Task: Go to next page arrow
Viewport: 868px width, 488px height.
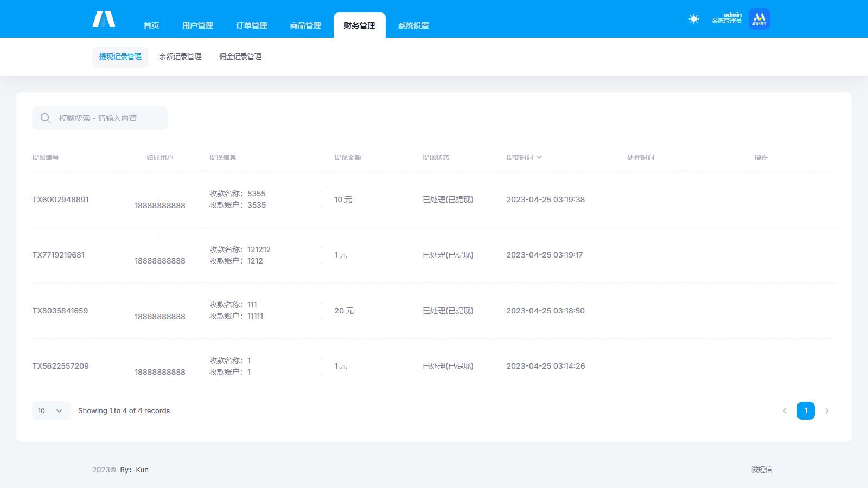Action: pos(827,411)
